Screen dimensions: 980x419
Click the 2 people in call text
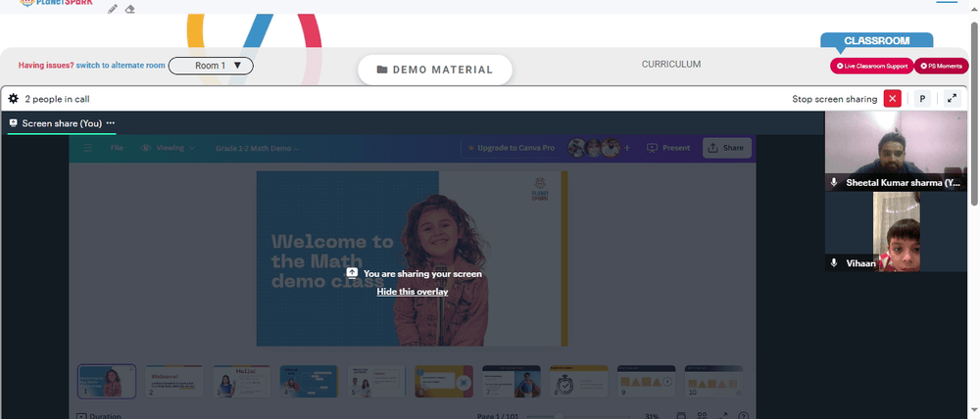tap(58, 99)
